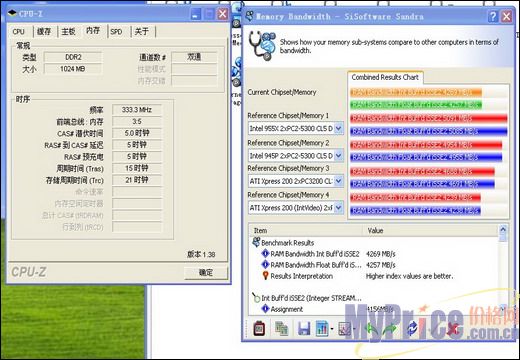
Task: Click the CPU-Z title bar icon
Action: coord(12,13)
